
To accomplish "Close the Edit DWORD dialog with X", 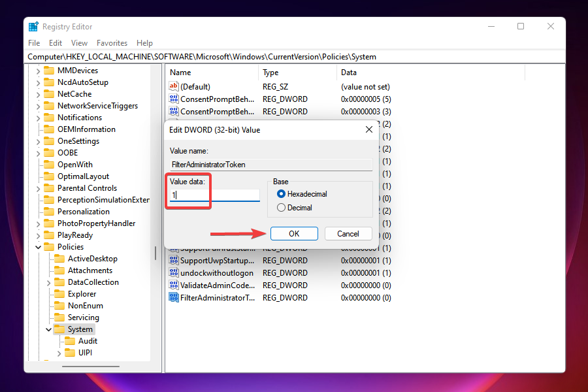I will (x=369, y=129).
